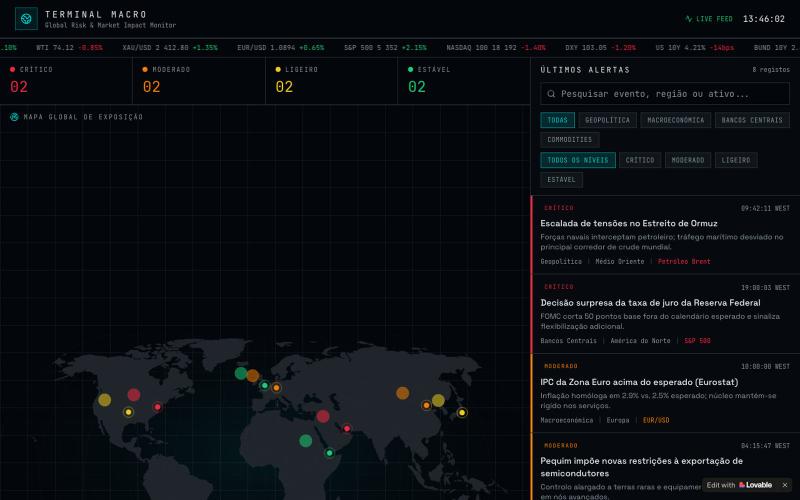The image size is (800, 500).
Task: Select the large yellow marker on the US west coast
Action: click(105, 399)
